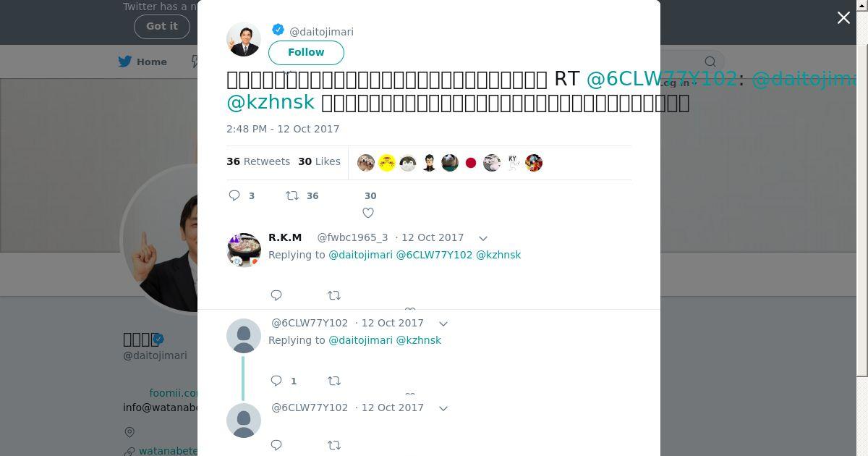Like the main tweet via heart icon
The image size is (868, 456).
coord(368,213)
